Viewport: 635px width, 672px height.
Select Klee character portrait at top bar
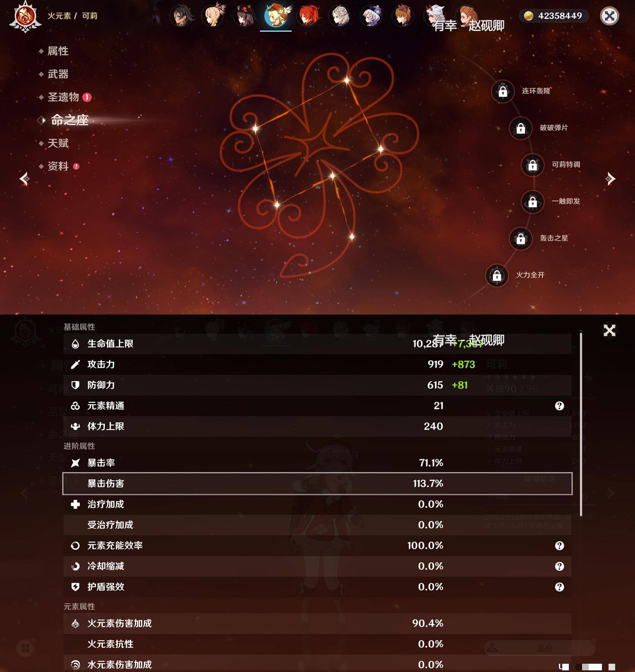coord(276,17)
